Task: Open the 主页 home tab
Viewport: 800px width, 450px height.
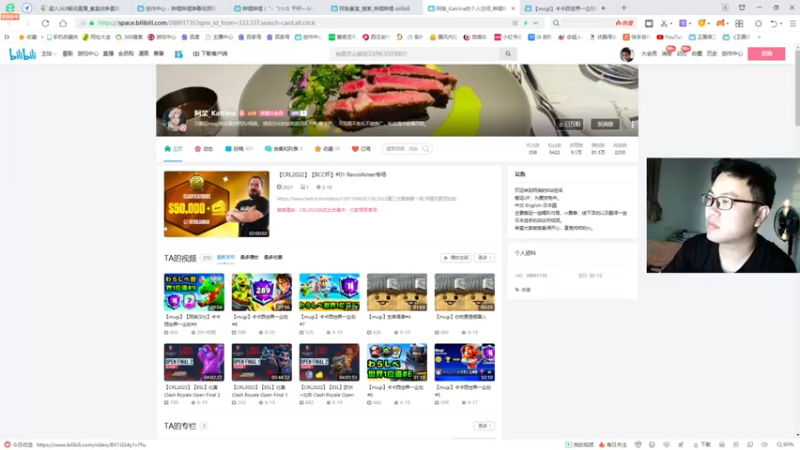Action: (x=173, y=149)
